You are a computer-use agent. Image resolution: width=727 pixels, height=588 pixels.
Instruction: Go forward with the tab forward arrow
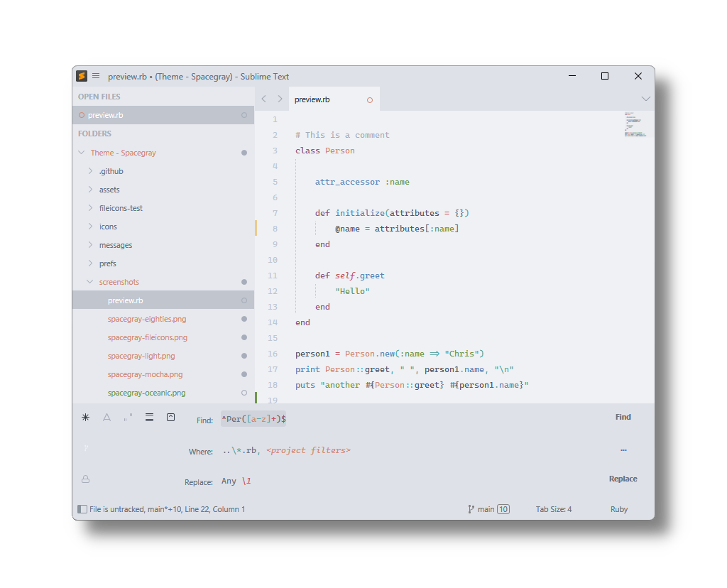(x=280, y=99)
